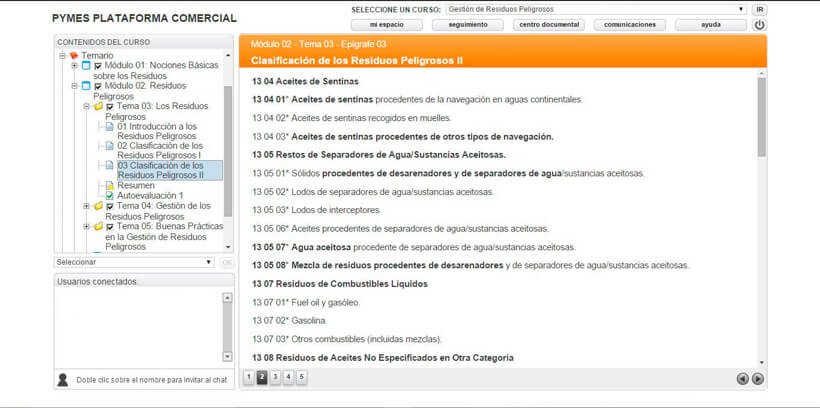Open the Seleccione un curso dropdown

[x=596, y=9]
